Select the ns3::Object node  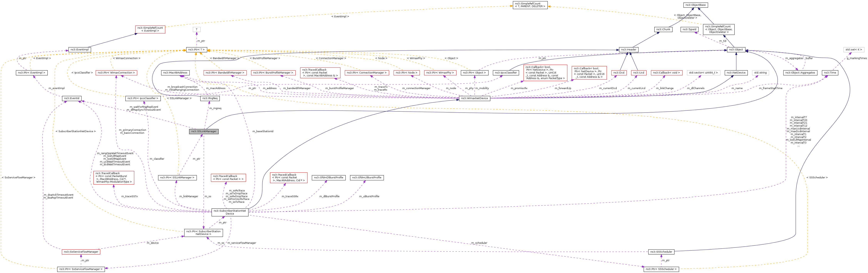point(736,50)
